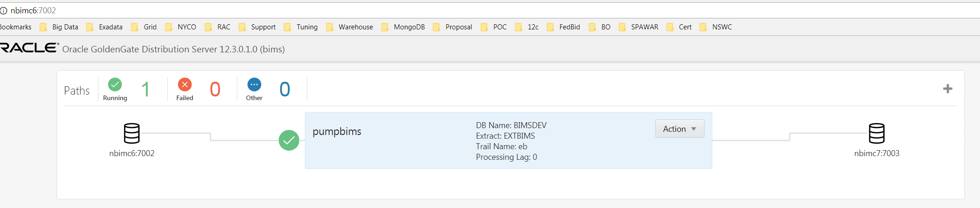Open the SPAWAR bookmark folder
Screen dimensions: 980x208
tap(639, 27)
